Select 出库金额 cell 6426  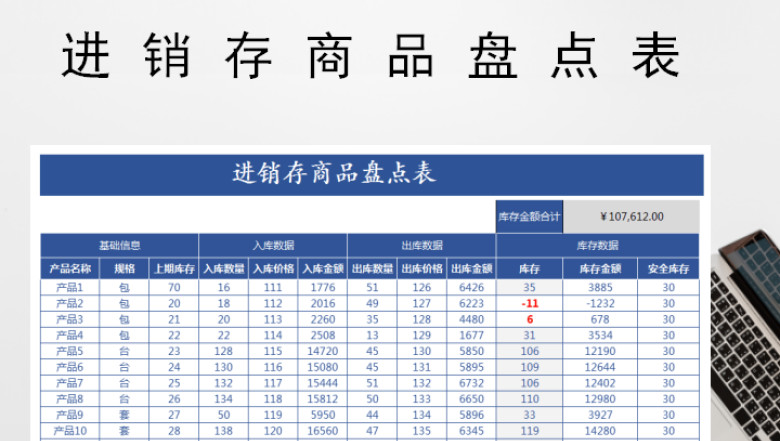point(472,287)
